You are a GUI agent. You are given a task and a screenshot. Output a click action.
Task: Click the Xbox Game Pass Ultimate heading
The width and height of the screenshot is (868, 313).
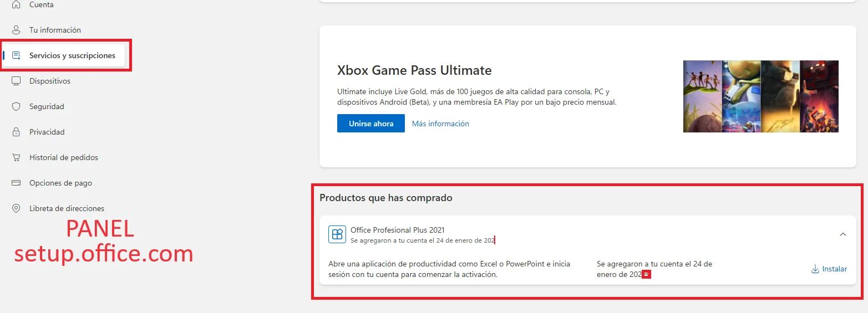pyautogui.click(x=414, y=70)
